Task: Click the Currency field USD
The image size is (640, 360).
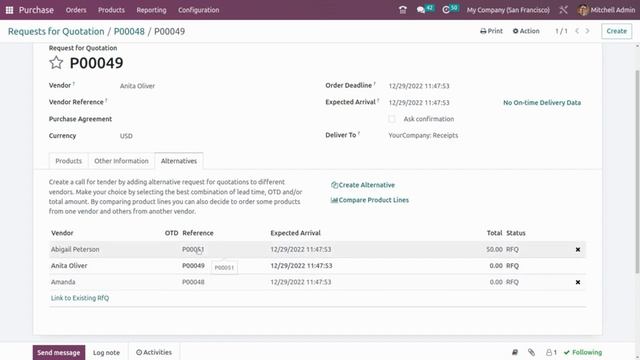Action: click(x=126, y=136)
